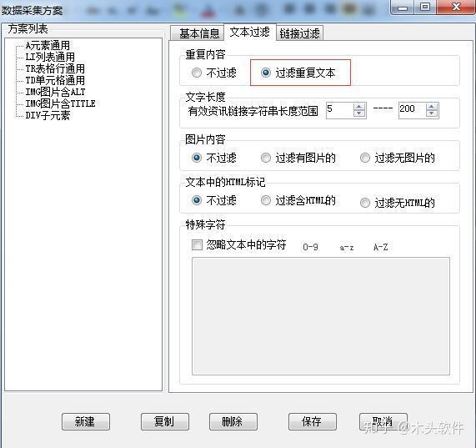Click the 0-9 character label

[310, 247]
